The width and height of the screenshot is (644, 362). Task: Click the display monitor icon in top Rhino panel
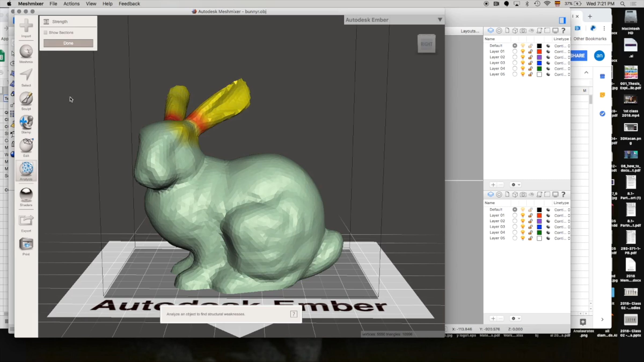tap(555, 31)
